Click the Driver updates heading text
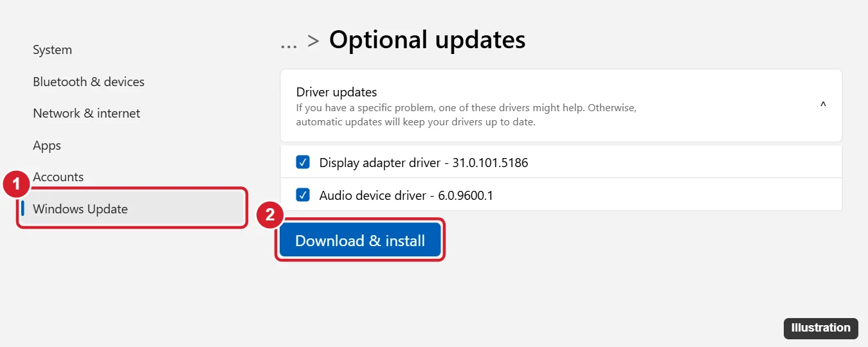 [x=336, y=92]
